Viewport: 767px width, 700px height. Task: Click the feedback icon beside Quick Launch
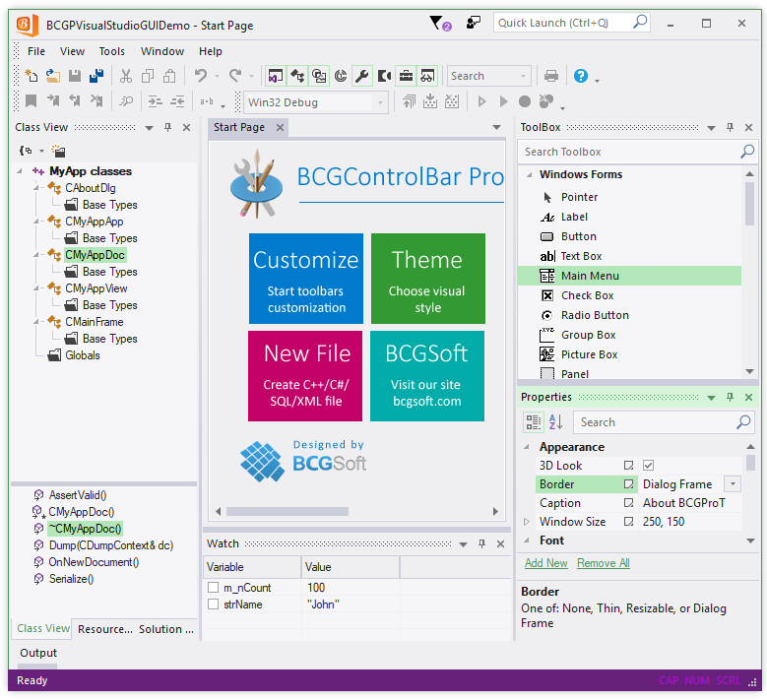pyautogui.click(x=473, y=23)
